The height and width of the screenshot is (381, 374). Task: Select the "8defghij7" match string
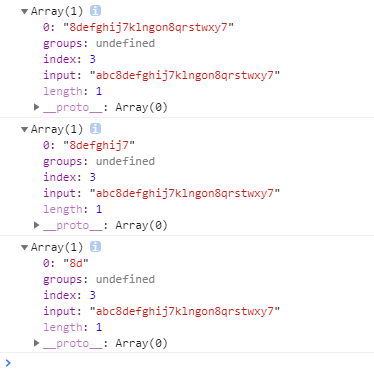(x=99, y=145)
